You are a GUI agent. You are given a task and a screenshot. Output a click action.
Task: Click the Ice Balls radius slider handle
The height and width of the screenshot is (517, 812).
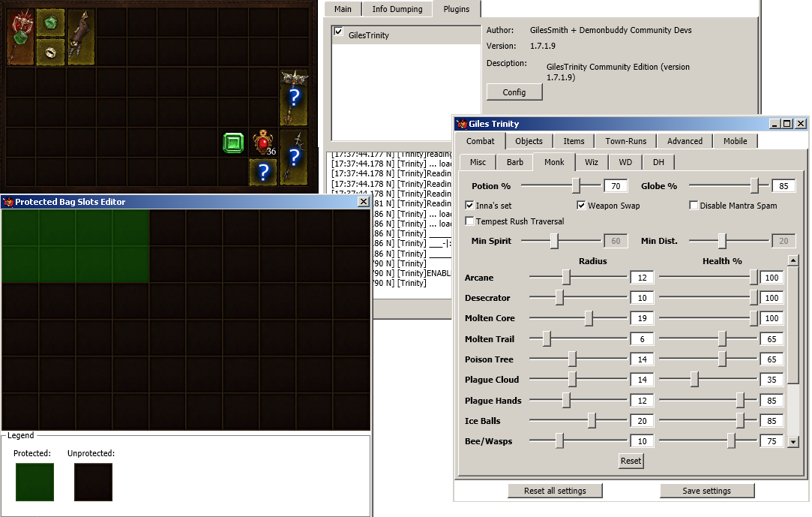point(592,421)
